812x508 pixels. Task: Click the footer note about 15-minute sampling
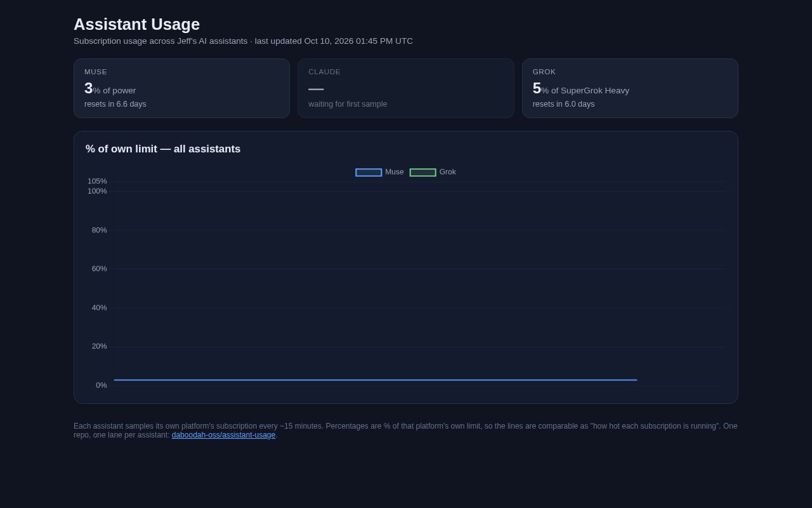tap(405, 431)
